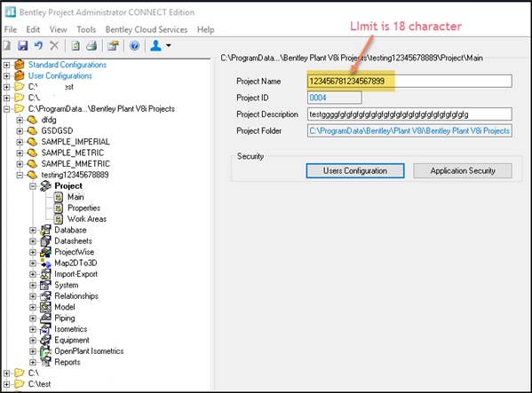
Task: Select the Main tree item
Action: click(75, 197)
